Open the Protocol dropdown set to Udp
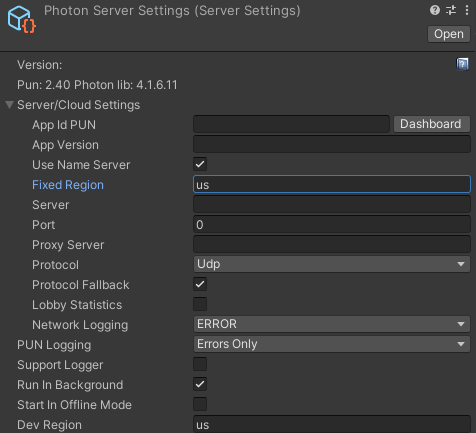 (x=332, y=264)
